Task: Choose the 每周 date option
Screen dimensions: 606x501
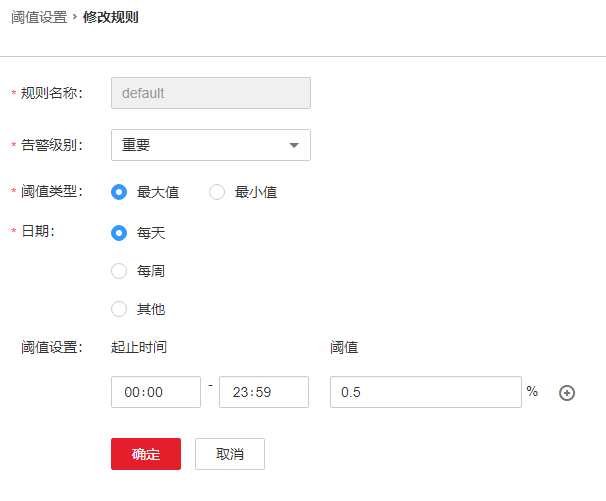Action: click(119, 271)
